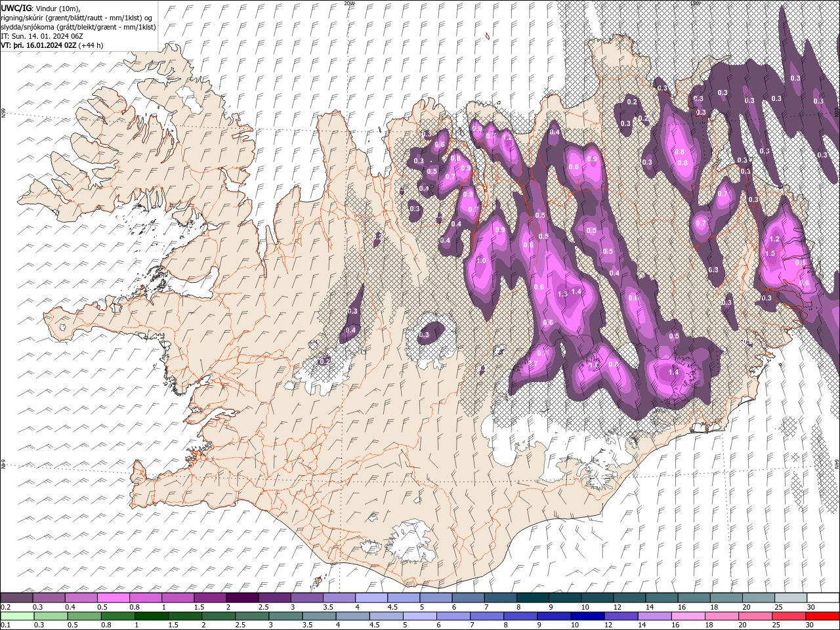
Task: Select deep blue rain swatch between 10 and 12
Action: pos(587,616)
